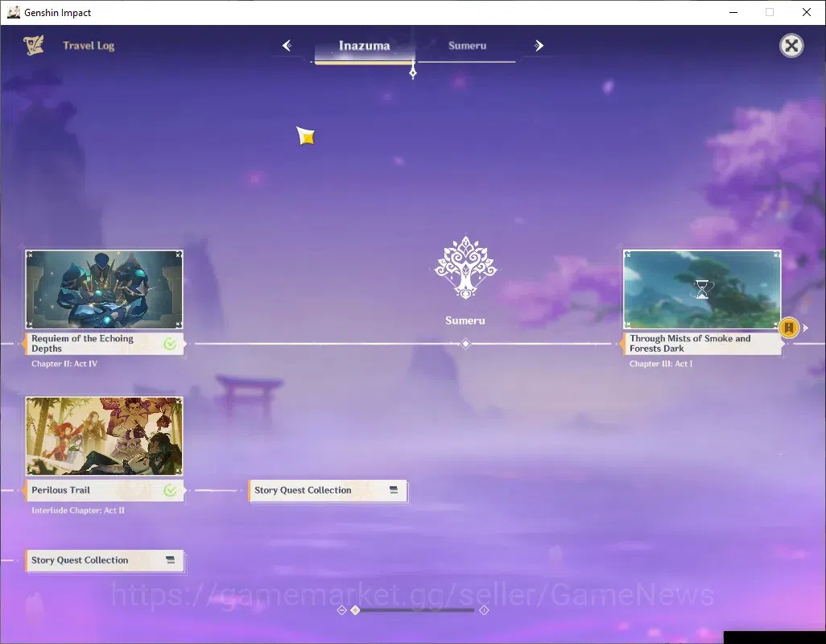
Task: Click list icon on middle Story Quest Collection
Action: click(394, 489)
